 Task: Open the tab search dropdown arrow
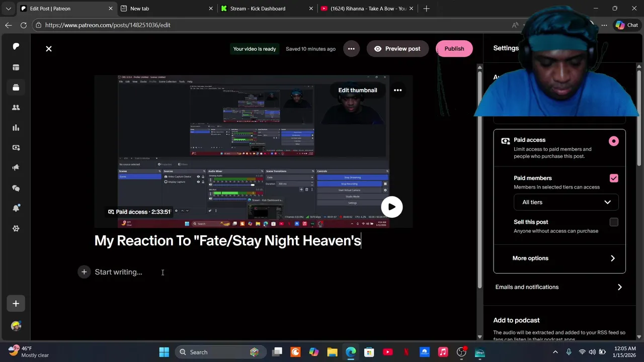click(x=8, y=9)
